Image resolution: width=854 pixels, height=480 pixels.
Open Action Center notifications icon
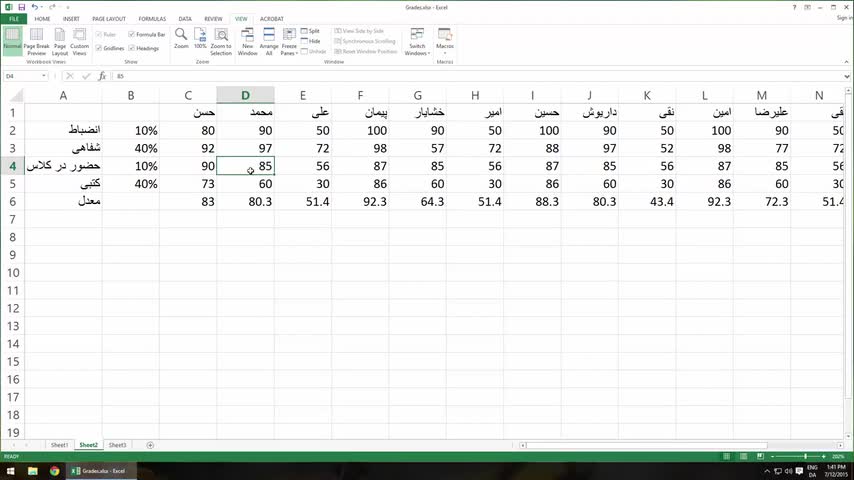tap(799, 471)
